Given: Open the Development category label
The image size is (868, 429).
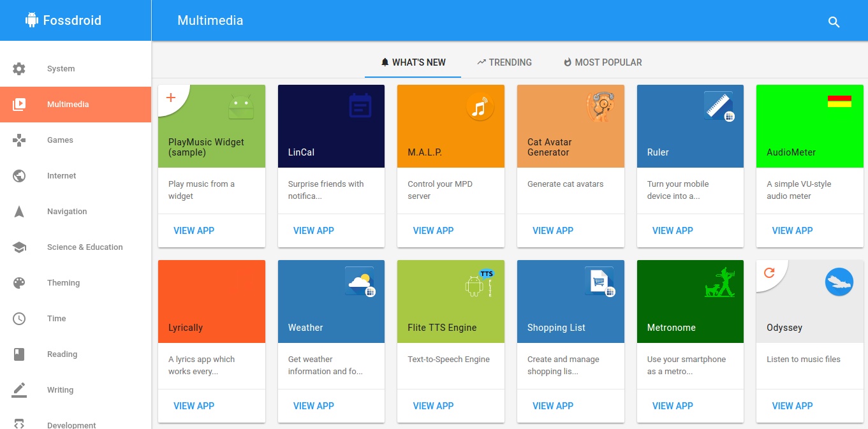Looking at the screenshot, I should [x=71, y=425].
